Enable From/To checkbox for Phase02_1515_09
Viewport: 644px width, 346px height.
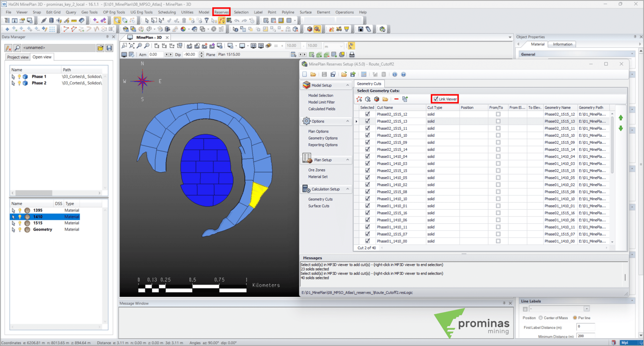[x=498, y=142]
